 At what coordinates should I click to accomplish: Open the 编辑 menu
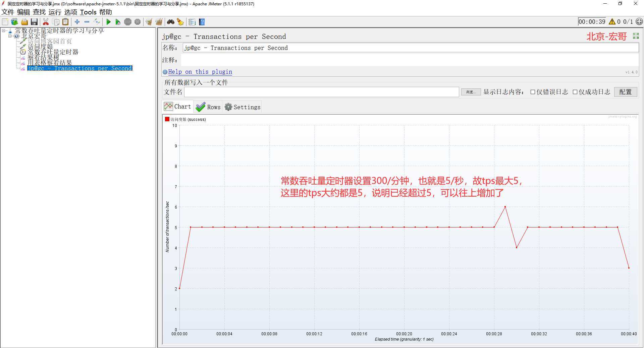click(23, 12)
